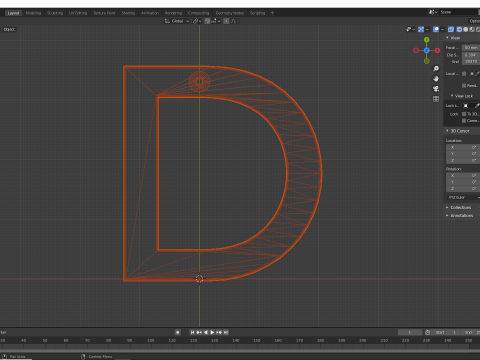The height and width of the screenshot is (360, 480).
Task: Switch to Texture Paint workspace tab
Action: pyautogui.click(x=104, y=13)
